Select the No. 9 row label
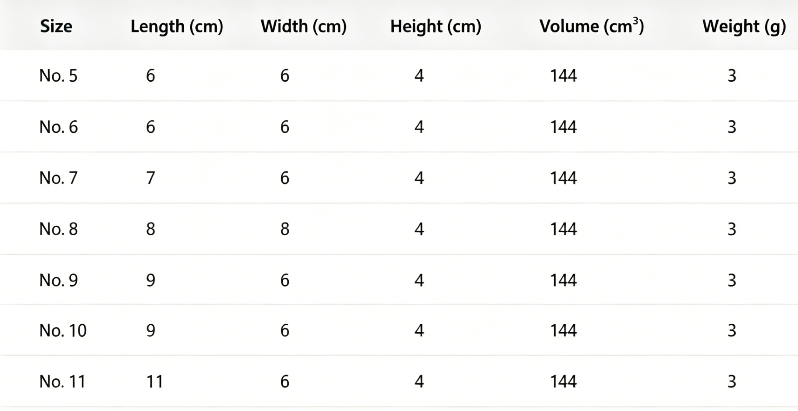The image size is (798, 411). point(59,280)
